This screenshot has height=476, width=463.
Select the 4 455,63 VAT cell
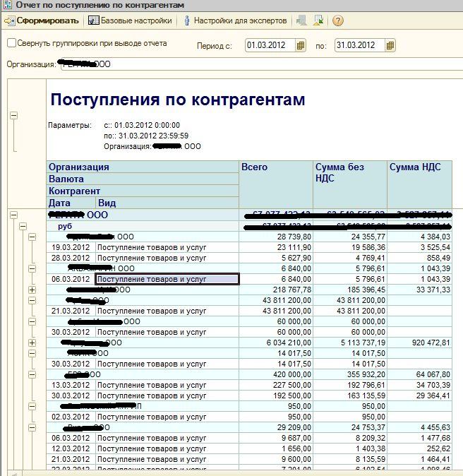coord(420,427)
